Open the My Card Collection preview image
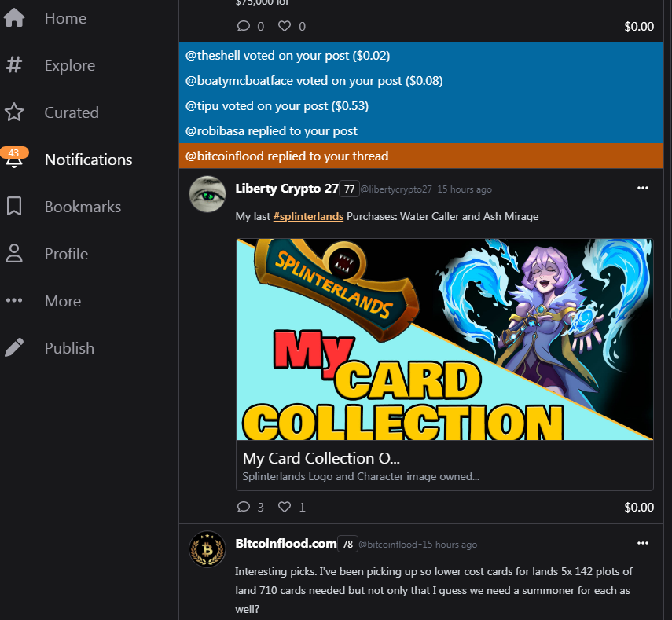This screenshot has width=672, height=620. [444, 339]
